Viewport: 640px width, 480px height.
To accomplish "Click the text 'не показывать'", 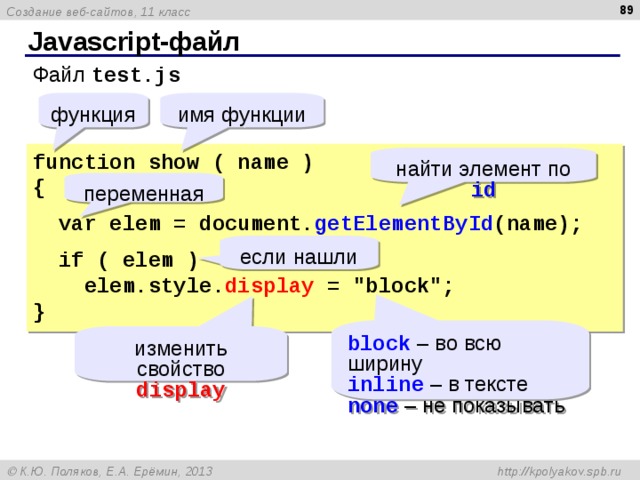I will tap(493, 406).
